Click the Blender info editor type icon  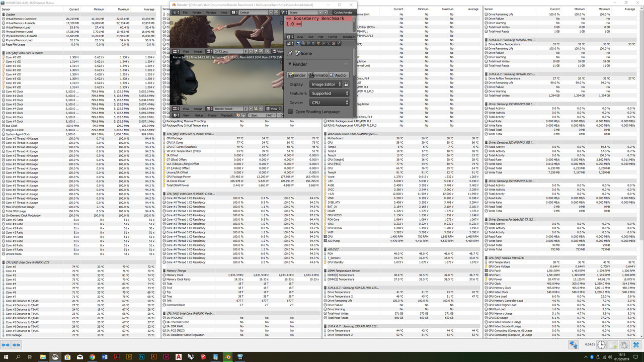click(x=176, y=13)
